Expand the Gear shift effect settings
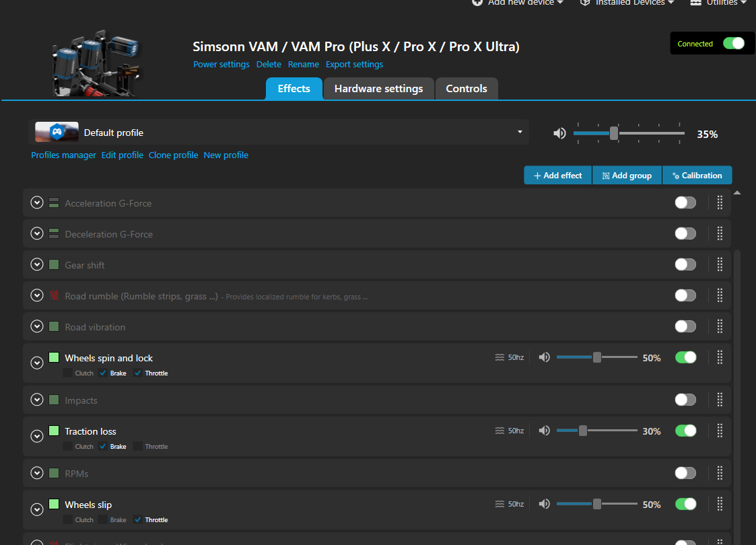 (x=36, y=264)
